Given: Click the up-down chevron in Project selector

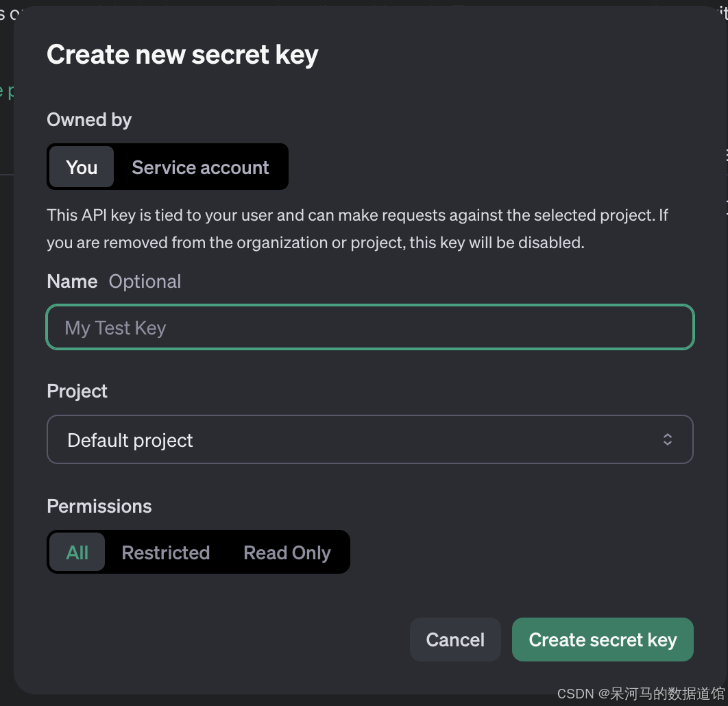Looking at the screenshot, I should [667, 440].
